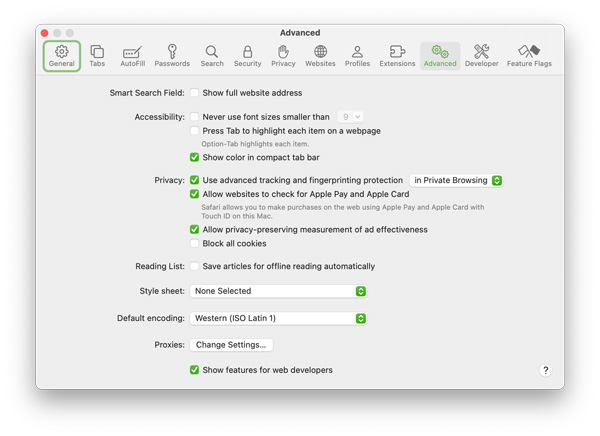The width and height of the screenshot is (600, 436).
Task: Enable Press Tab to highlight each item
Action: (x=194, y=131)
